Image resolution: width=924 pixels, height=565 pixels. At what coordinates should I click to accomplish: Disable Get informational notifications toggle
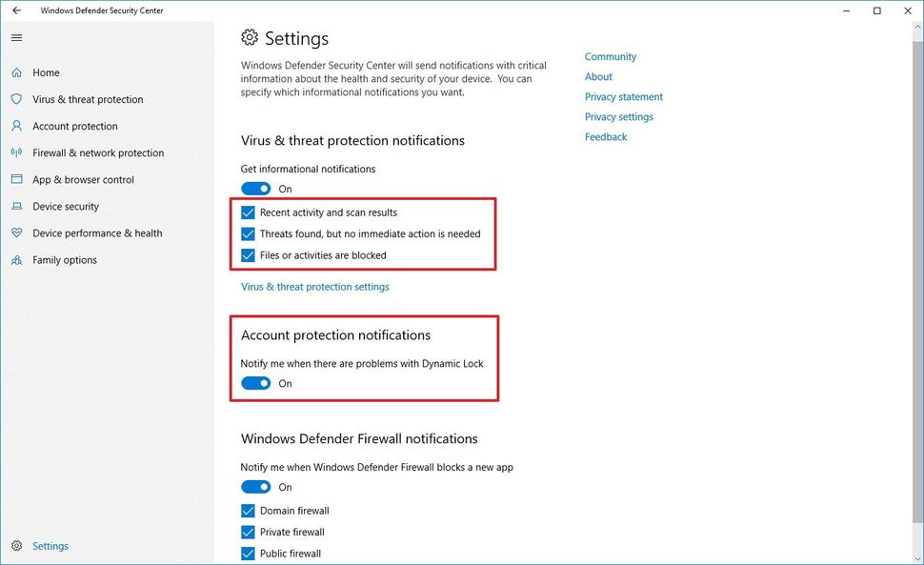coord(256,188)
